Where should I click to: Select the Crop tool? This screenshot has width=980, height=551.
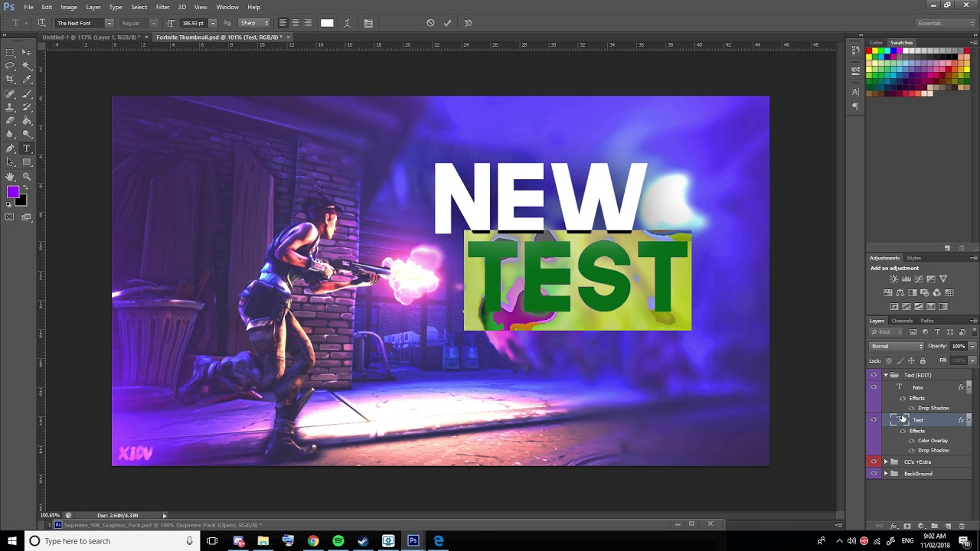pyautogui.click(x=10, y=80)
